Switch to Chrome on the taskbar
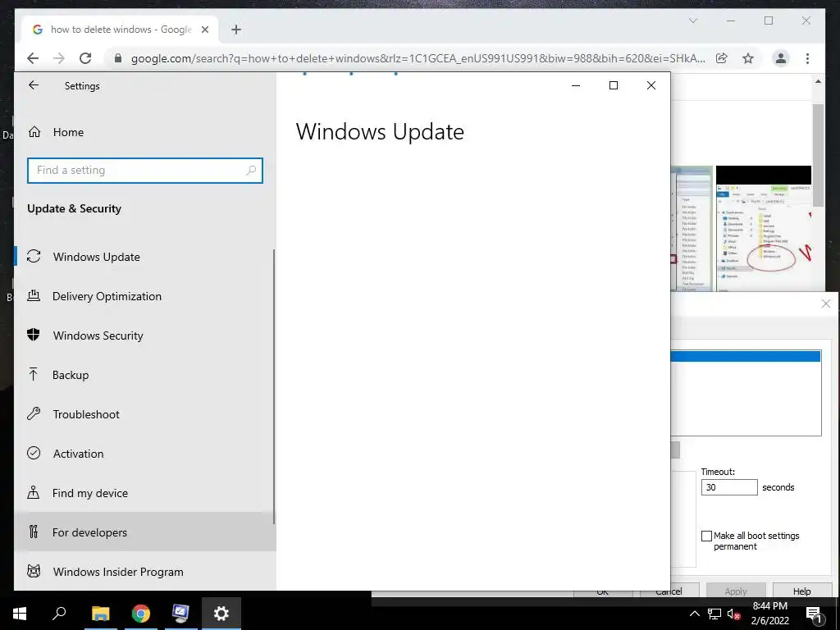The width and height of the screenshot is (840, 630). pyautogui.click(x=141, y=614)
